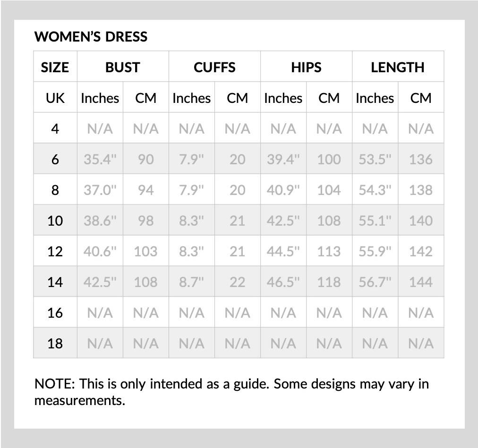Select the size 6 row label
This screenshot has height=448, width=478.
pyautogui.click(x=55, y=160)
